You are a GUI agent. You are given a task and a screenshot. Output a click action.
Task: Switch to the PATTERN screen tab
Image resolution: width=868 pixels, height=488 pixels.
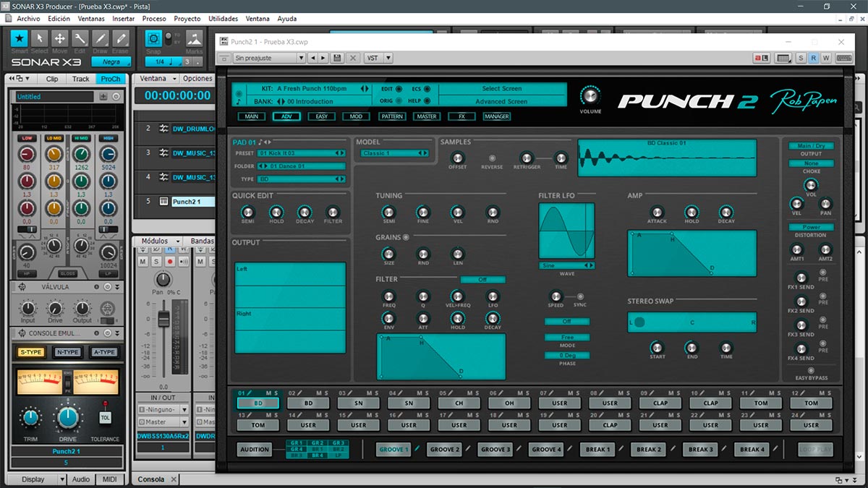coord(392,116)
